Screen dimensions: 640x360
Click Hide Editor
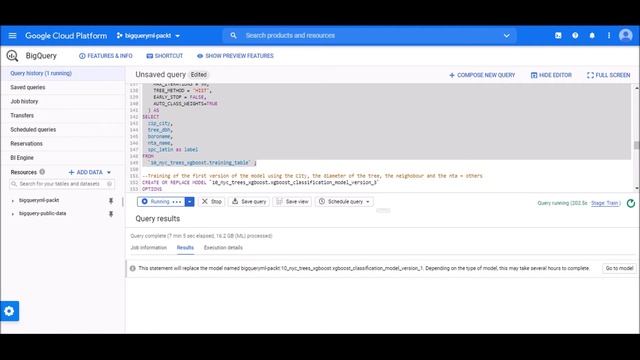[x=551, y=75]
